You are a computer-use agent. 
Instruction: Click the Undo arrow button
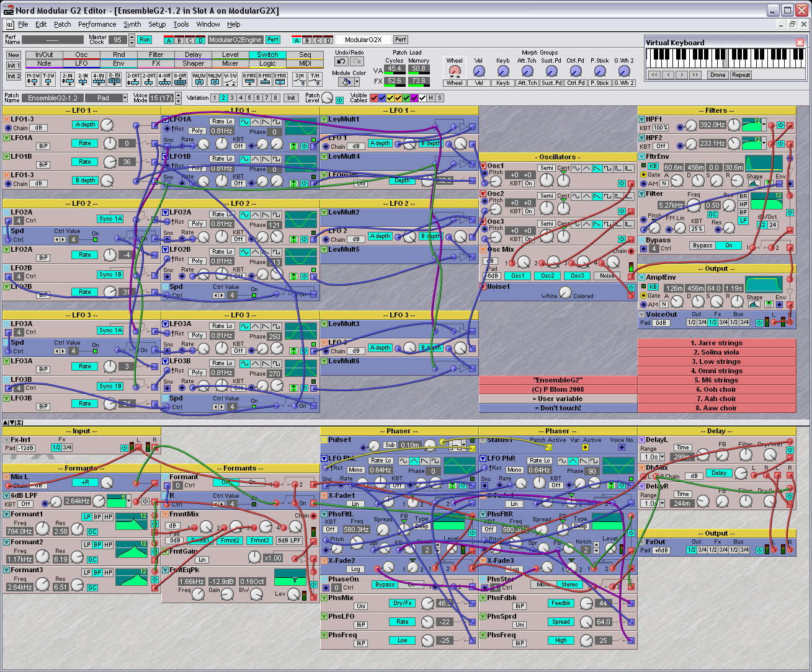pos(341,61)
